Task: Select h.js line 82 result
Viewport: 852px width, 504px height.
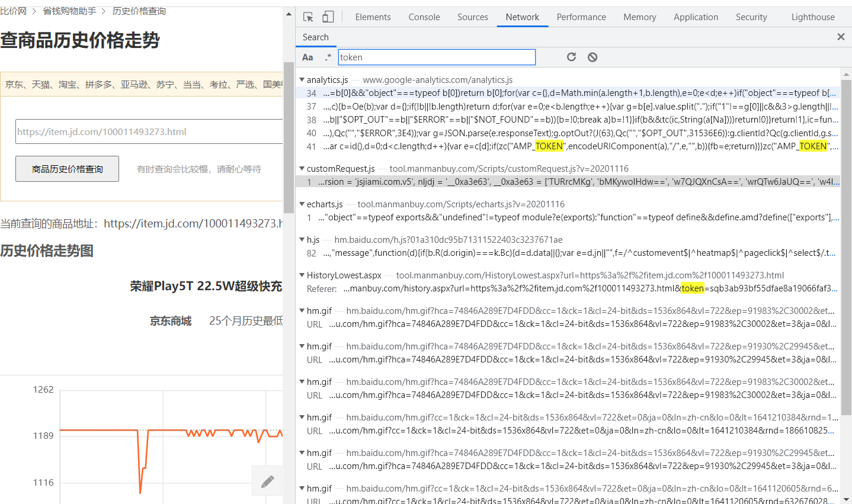Action: (x=568, y=253)
